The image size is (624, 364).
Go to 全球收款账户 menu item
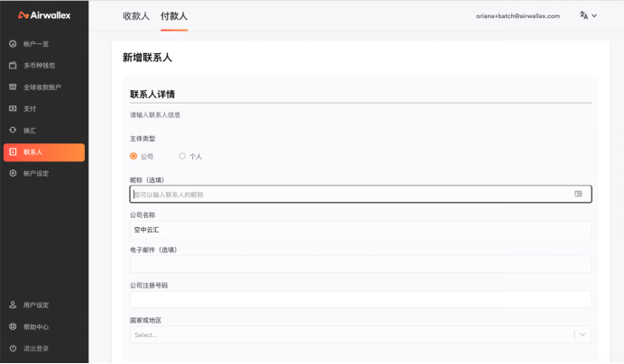[x=42, y=87]
